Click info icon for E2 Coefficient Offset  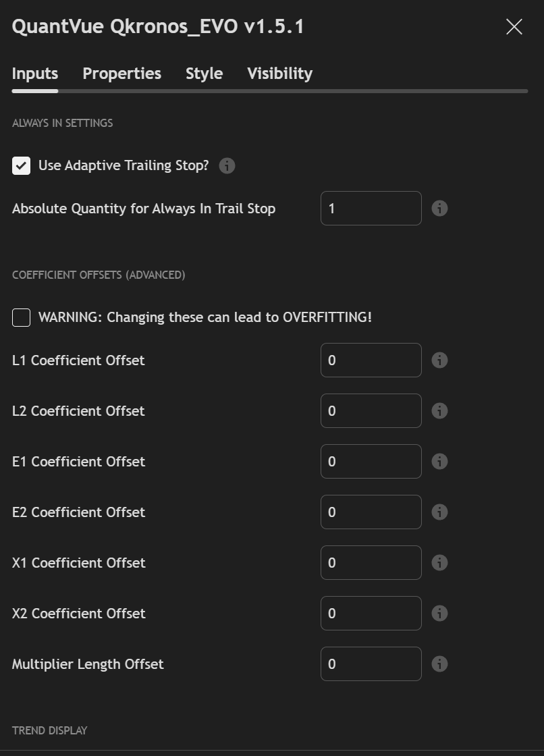pyautogui.click(x=439, y=512)
